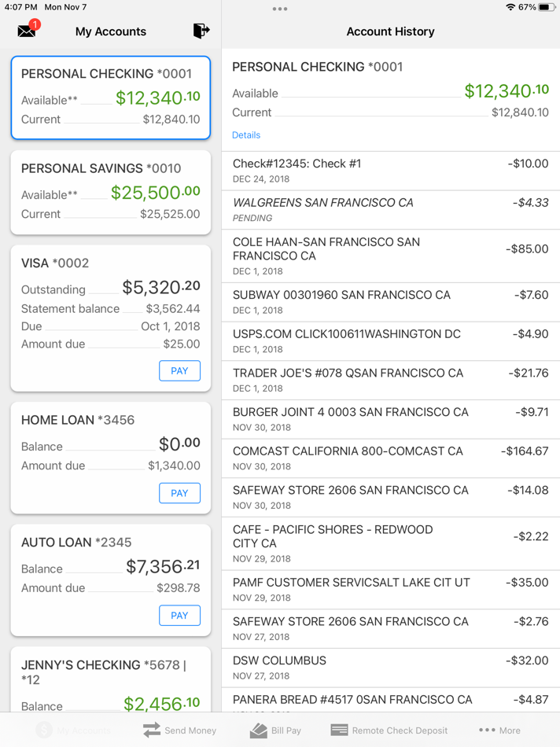The width and height of the screenshot is (560, 747).
Task: Open the Jenny's Checking account card
Action: pos(111,680)
